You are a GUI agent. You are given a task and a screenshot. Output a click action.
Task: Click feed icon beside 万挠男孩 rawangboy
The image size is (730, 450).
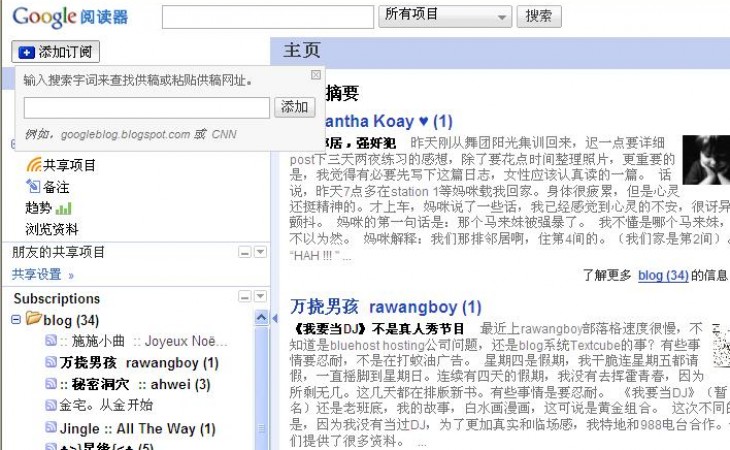point(51,362)
